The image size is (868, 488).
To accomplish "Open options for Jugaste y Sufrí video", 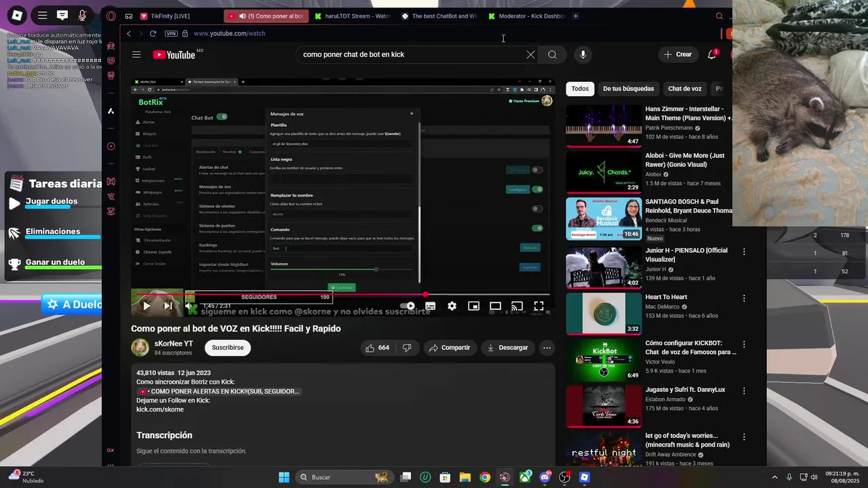I will (x=744, y=391).
